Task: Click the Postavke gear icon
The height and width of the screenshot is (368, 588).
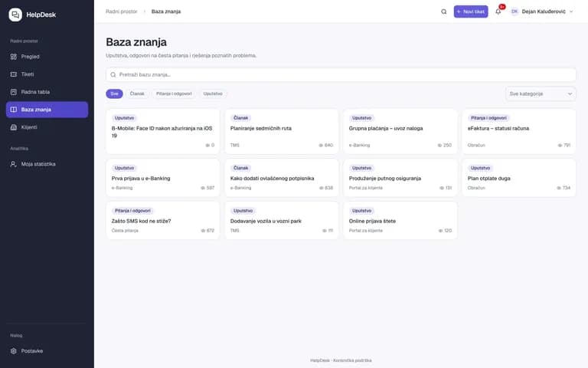Action: pyautogui.click(x=14, y=351)
